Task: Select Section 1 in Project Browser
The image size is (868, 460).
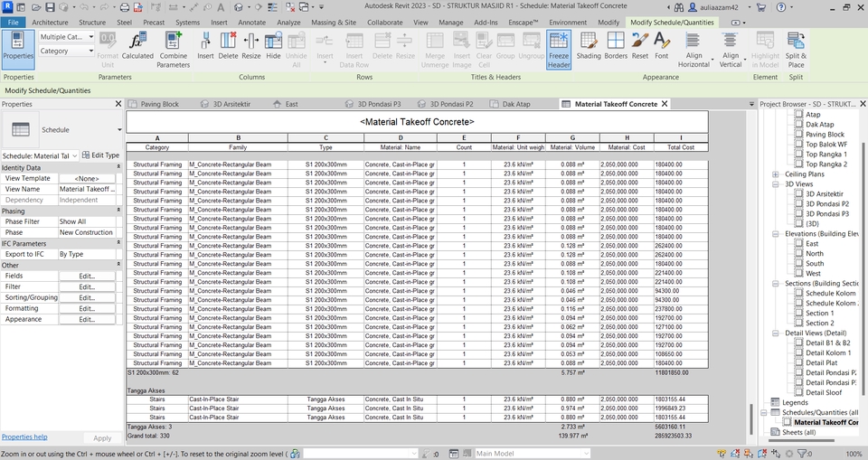Action: pos(819,314)
